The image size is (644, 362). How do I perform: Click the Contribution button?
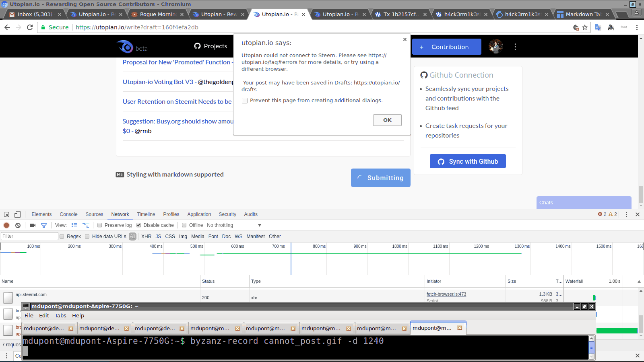click(447, 47)
